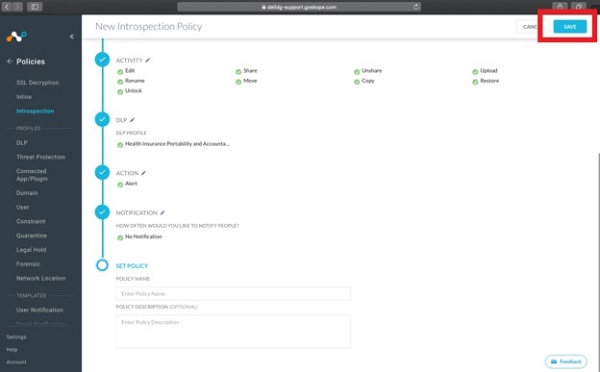Click the policy description text area
The height and width of the screenshot is (372, 600).
click(x=233, y=331)
